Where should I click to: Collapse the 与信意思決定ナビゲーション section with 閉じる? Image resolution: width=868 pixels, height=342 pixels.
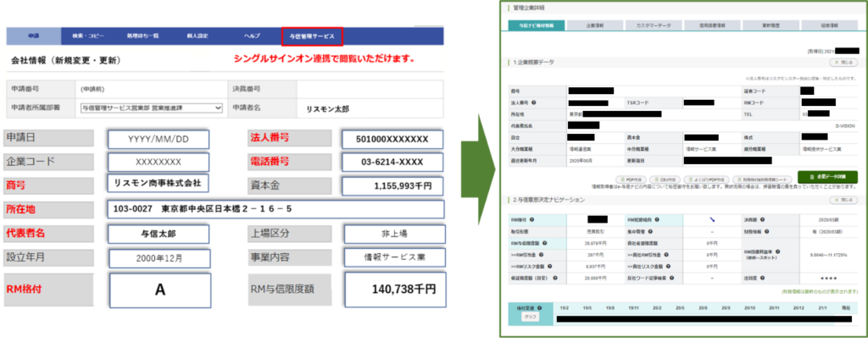[844, 201]
